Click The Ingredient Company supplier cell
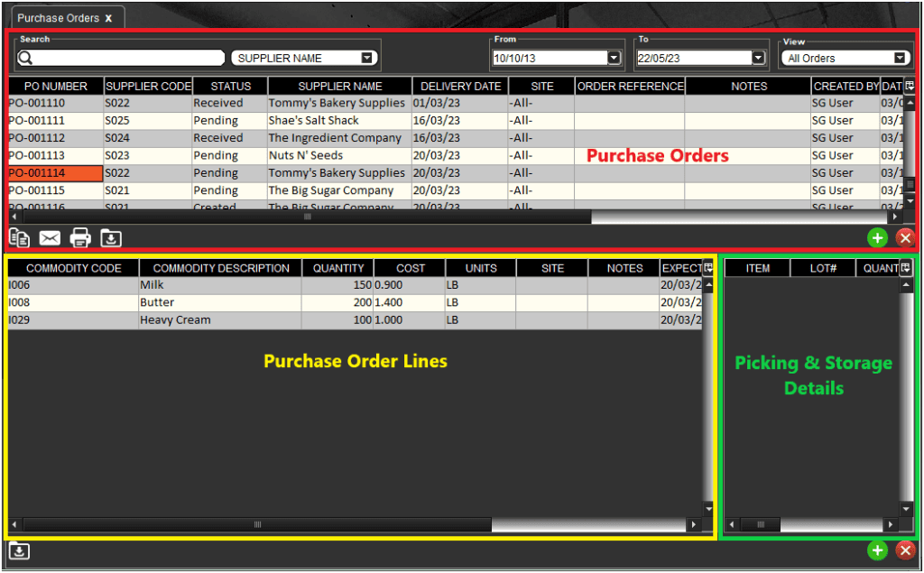The height and width of the screenshot is (573, 924). 340,138
